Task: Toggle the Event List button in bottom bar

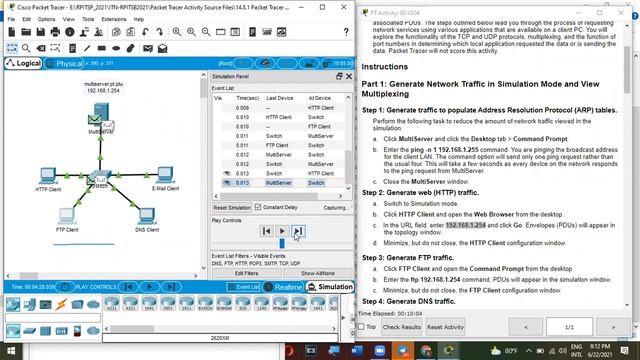Action: click(x=244, y=287)
